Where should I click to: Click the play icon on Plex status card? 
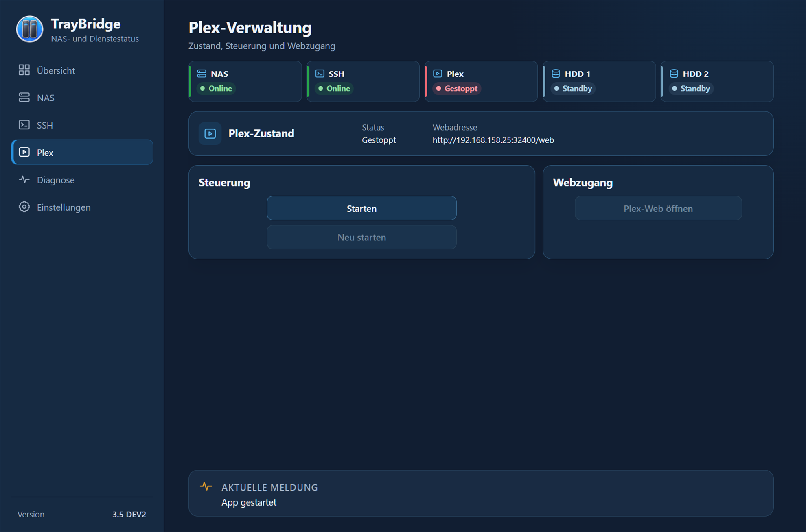(438, 74)
